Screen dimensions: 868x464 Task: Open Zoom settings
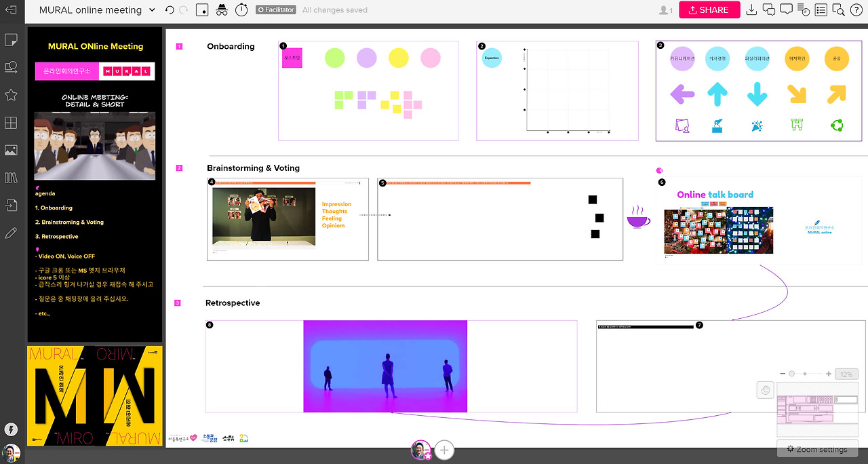[x=817, y=449]
